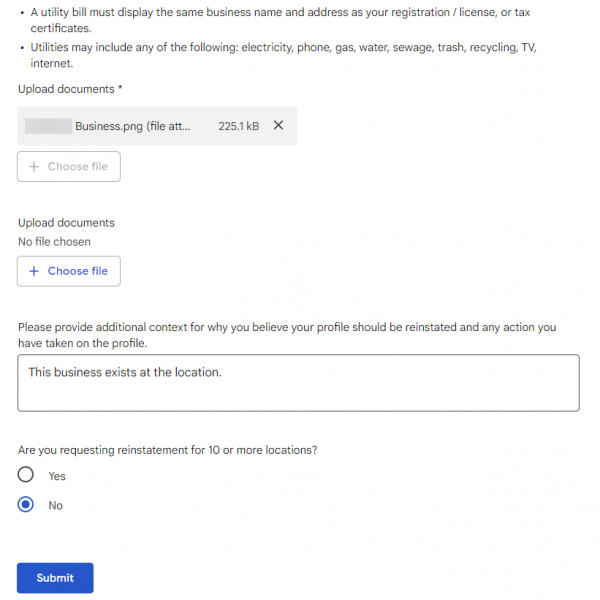Image resolution: width=600 pixels, height=600 pixels.
Task: Submit the reinstatement form
Action: point(55,578)
